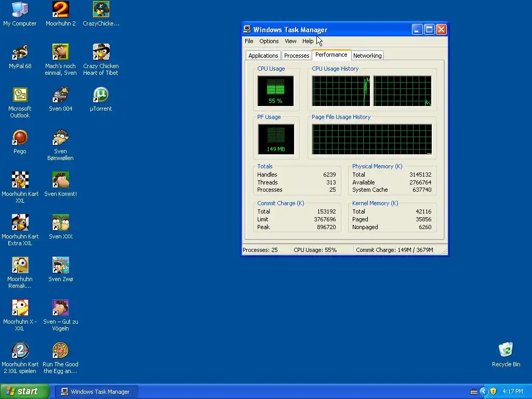
Task: Click the Task Manager title bar icon
Action: pyautogui.click(x=247, y=30)
